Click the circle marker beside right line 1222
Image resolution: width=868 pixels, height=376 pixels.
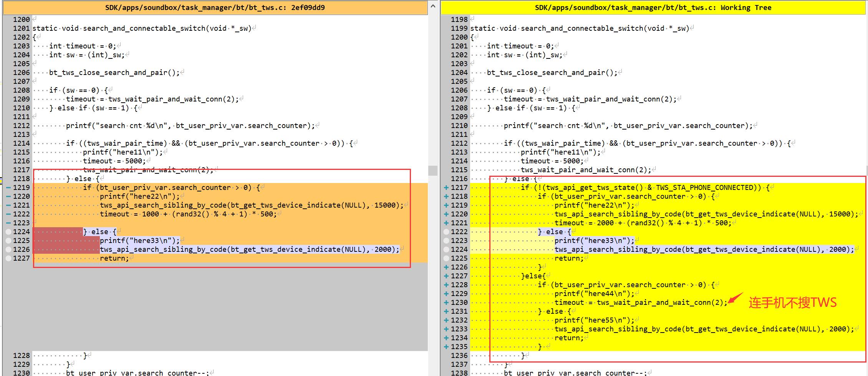pos(446,232)
